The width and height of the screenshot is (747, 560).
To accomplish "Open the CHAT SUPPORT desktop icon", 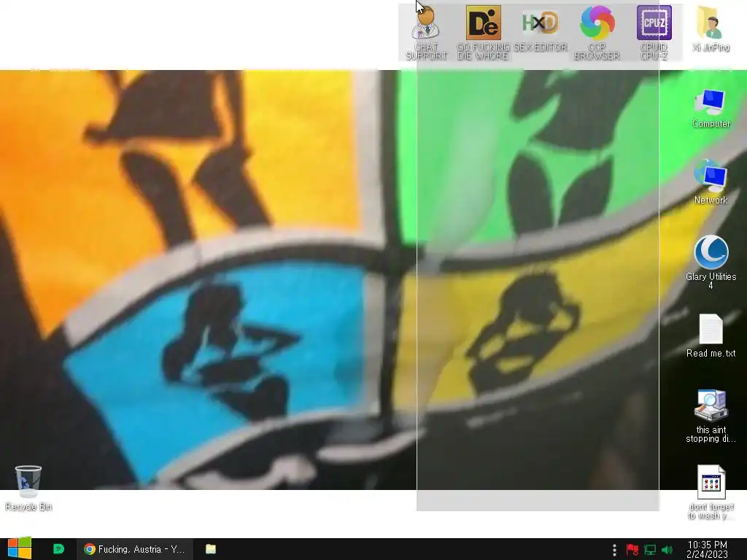I will click(426, 32).
